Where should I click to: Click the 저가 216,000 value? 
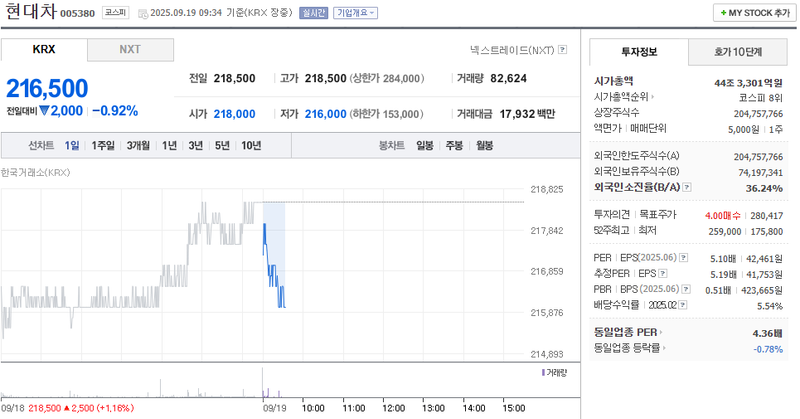coord(326,114)
